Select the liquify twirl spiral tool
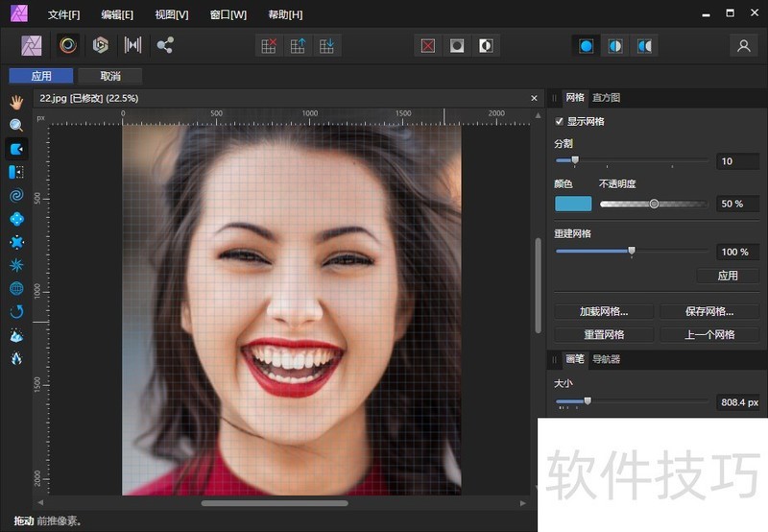This screenshot has width=768, height=532. (16, 196)
